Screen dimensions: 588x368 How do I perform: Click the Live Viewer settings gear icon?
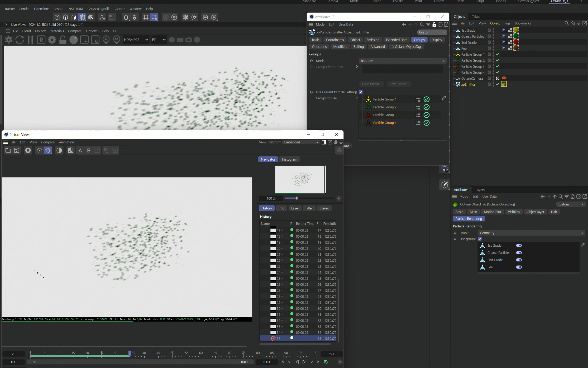click(52, 40)
